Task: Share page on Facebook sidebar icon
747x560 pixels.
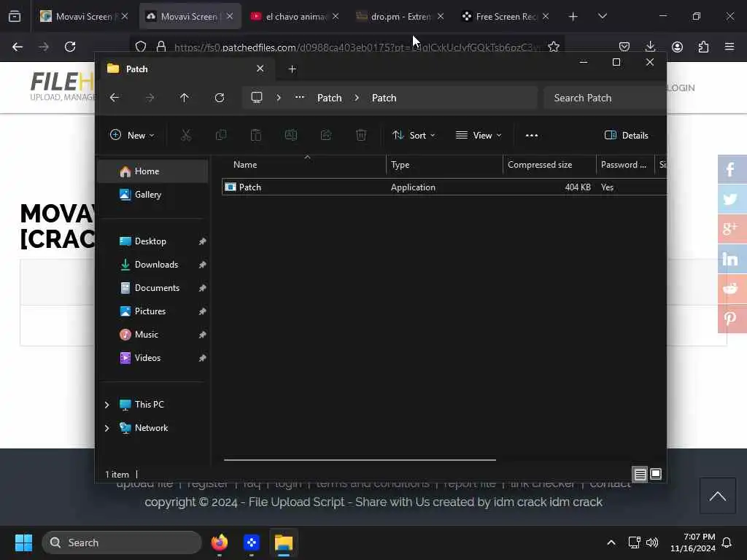Action: click(x=732, y=169)
